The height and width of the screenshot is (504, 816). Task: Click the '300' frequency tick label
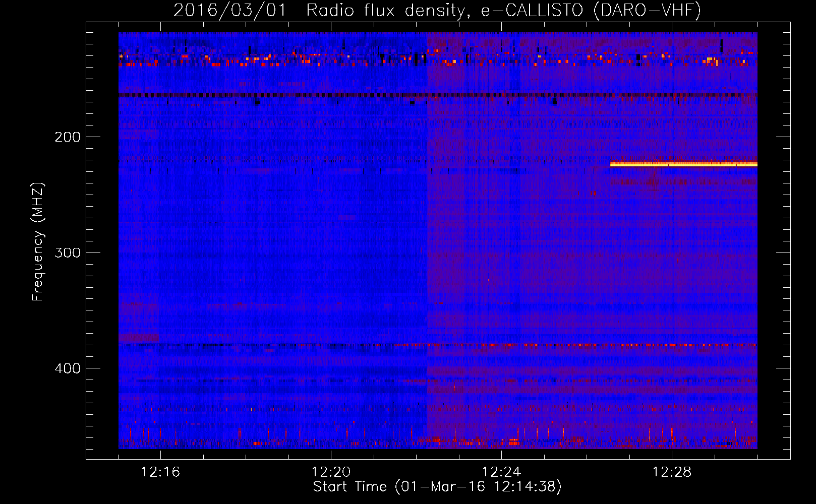tap(68, 253)
